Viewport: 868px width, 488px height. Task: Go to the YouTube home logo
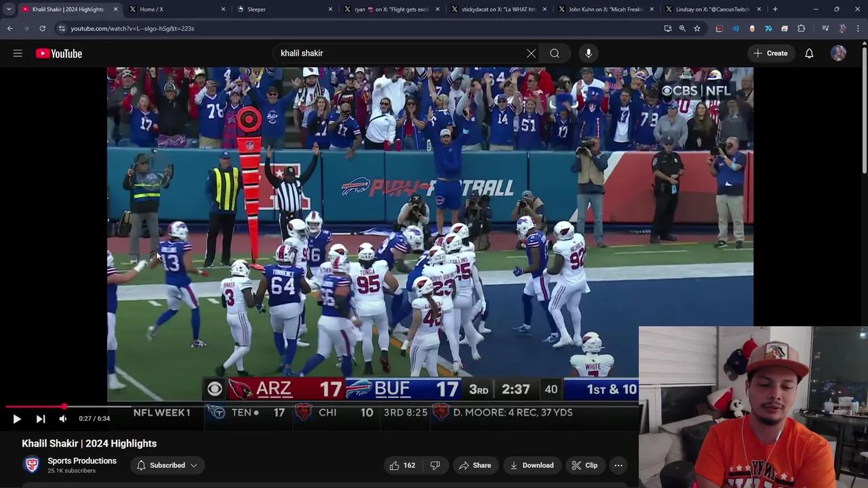pyautogui.click(x=59, y=54)
